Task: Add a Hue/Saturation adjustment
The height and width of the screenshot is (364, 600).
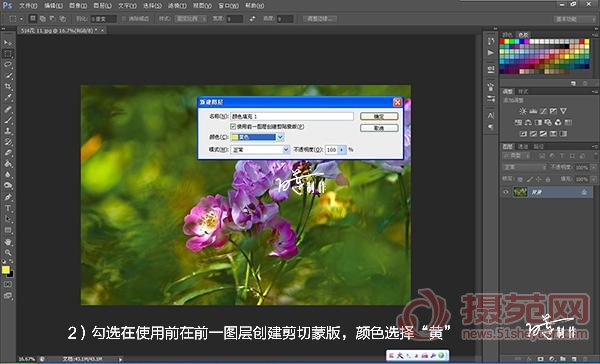Action: pos(518,122)
